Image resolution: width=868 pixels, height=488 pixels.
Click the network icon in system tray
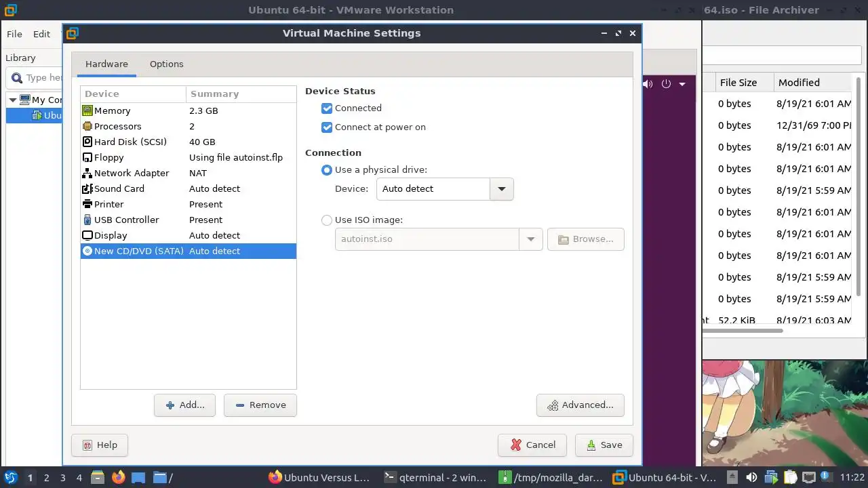coord(808,477)
